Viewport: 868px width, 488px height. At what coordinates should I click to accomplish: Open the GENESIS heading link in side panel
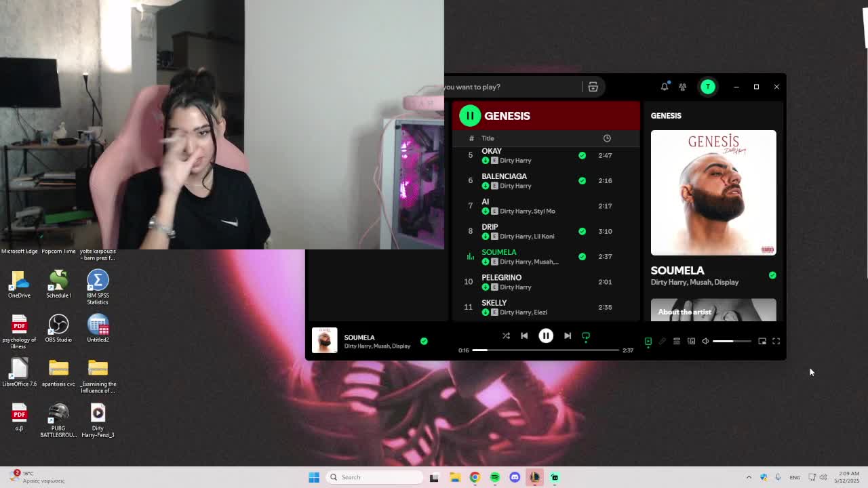click(x=666, y=116)
